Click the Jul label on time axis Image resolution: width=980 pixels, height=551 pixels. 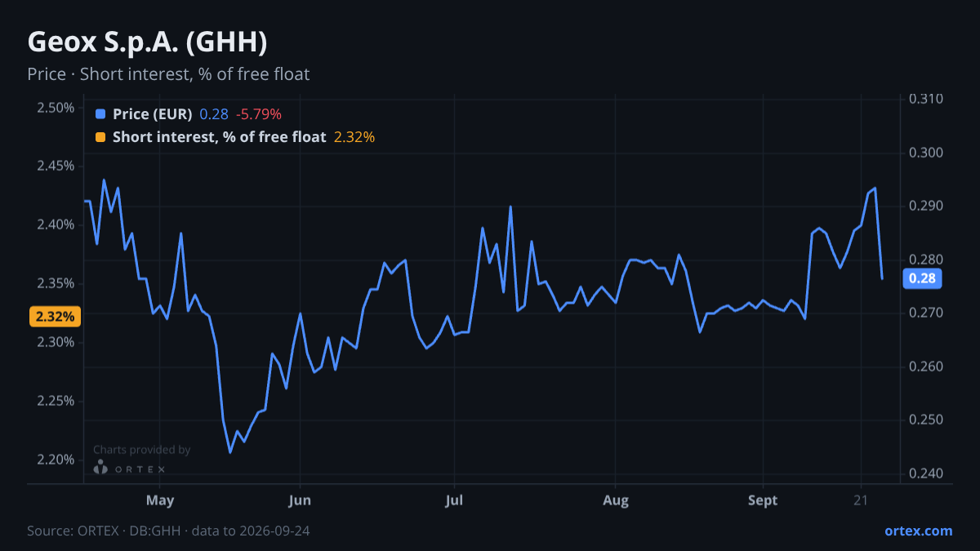453,500
